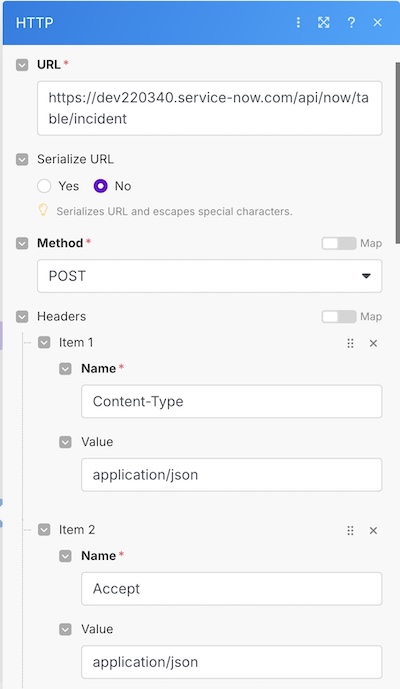
Task: Collapse the Name field of Item 2
Action: click(x=65, y=556)
